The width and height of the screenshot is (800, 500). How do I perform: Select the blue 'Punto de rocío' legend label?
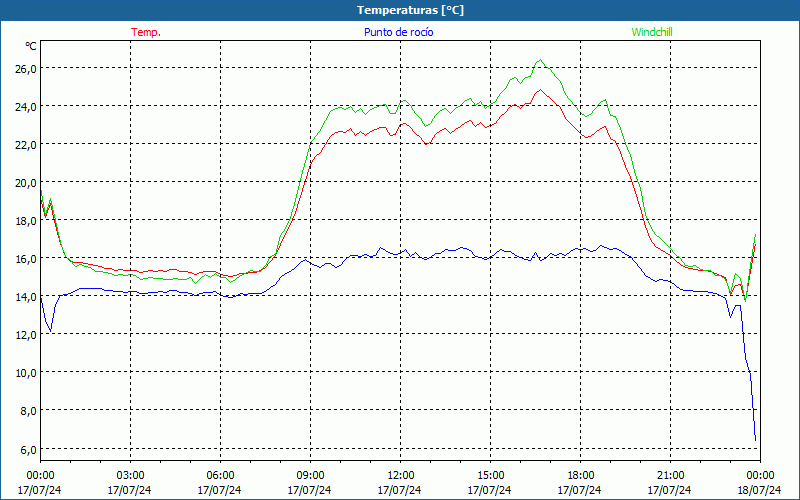(398, 32)
